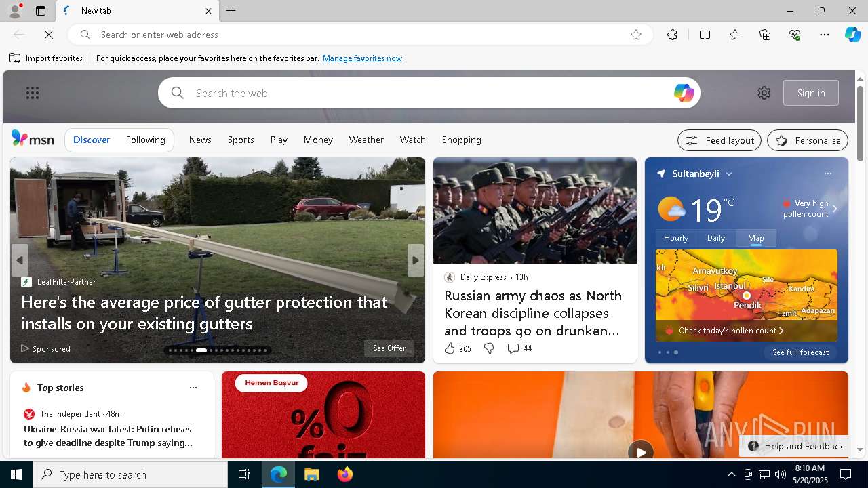
Task: Open Edge Settings and more menu
Action: pos(825,35)
